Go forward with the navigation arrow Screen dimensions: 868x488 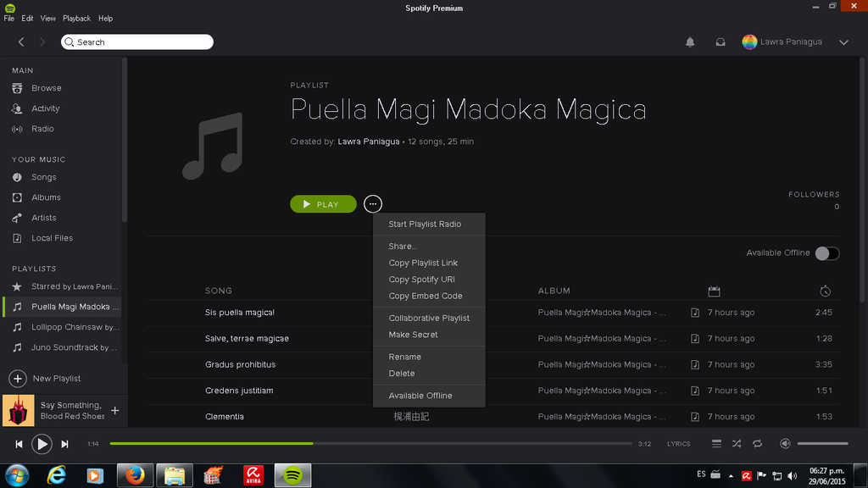click(x=42, y=42)
